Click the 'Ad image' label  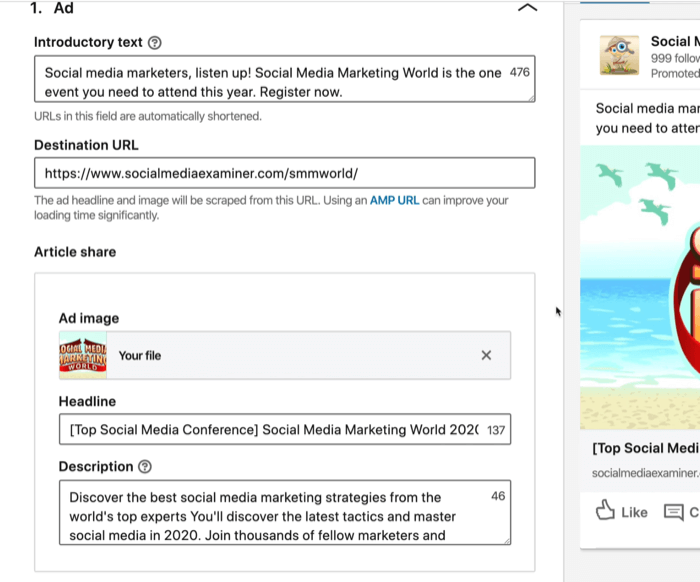click(x=89, y=319)
